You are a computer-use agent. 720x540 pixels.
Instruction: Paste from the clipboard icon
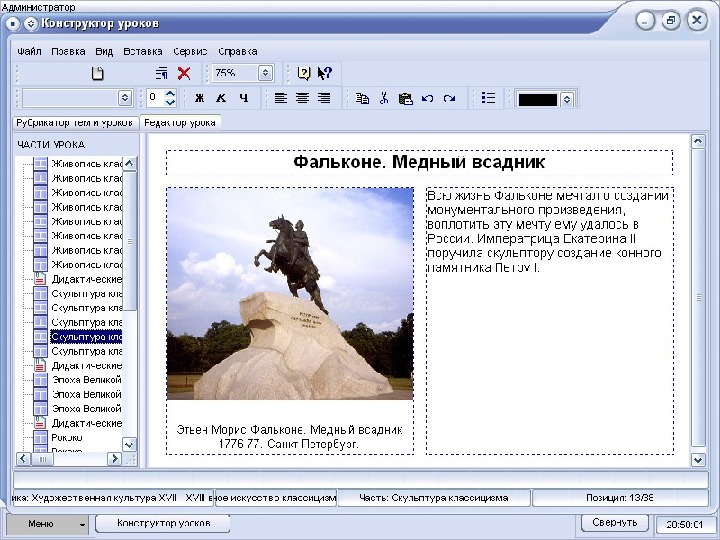tap(405, 98)
